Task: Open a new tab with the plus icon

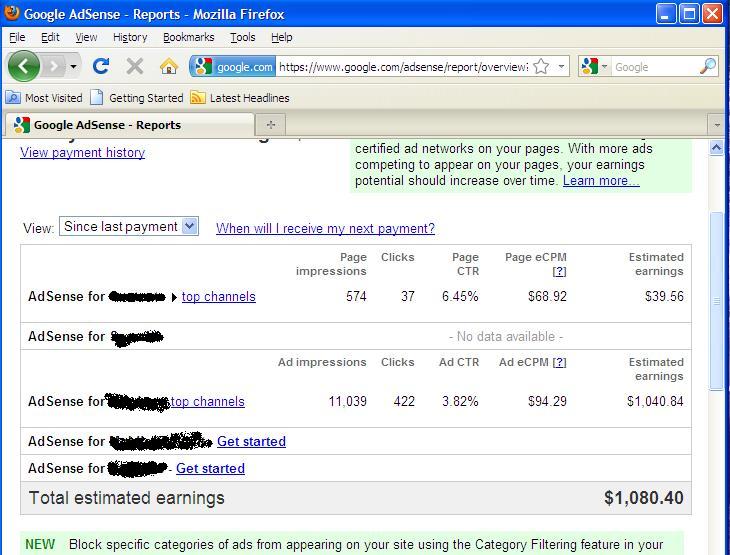Action: (x=270, y=125)
